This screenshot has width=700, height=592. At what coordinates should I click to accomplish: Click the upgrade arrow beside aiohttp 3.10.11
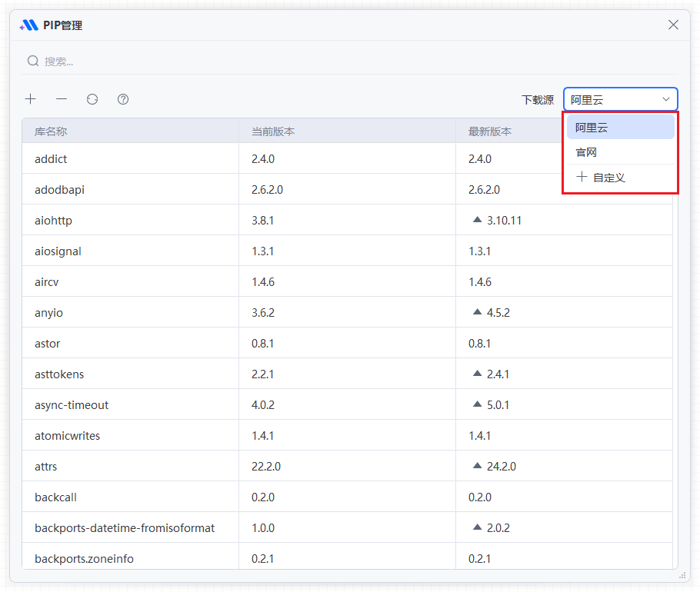pyautogui.click(x=477, y=219)
